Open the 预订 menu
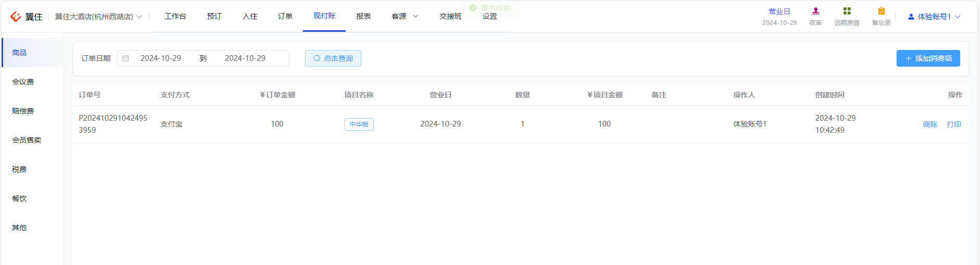 214,16
